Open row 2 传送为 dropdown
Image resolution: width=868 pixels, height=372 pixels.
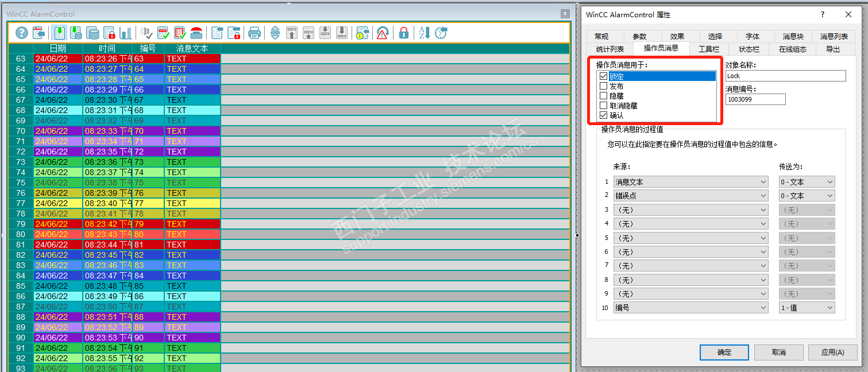tap(807, 196)
